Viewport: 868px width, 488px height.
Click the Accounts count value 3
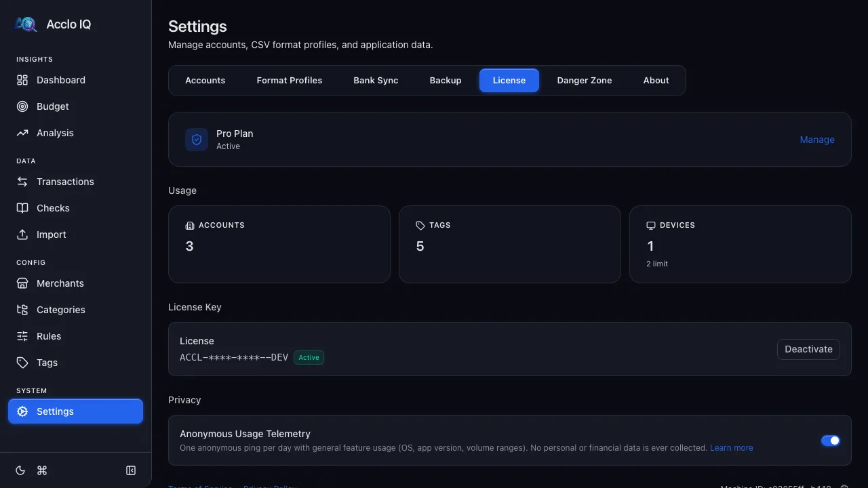pos(189,246)
